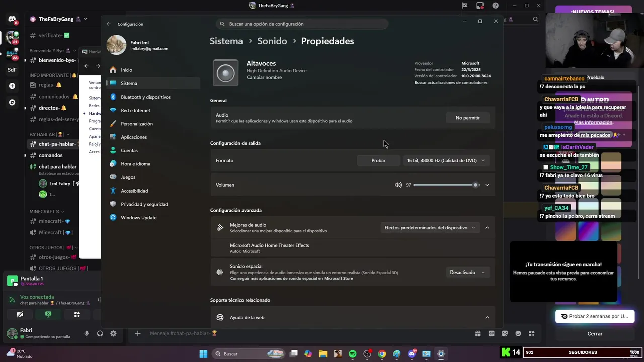Viewport: 644px width, 362px height.
Task: Open Discord server discovery compass
Action: click(x=12, y=102)
